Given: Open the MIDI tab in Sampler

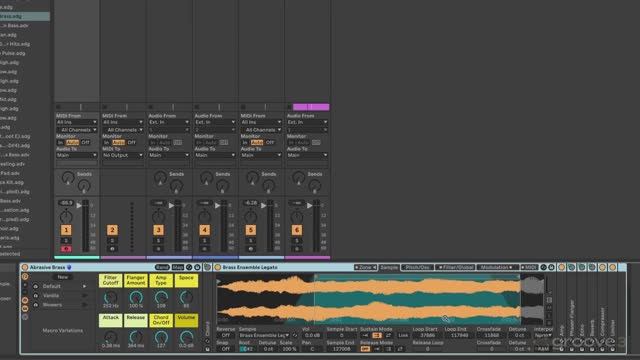Looking at the screenshot, I should point(529,267).
